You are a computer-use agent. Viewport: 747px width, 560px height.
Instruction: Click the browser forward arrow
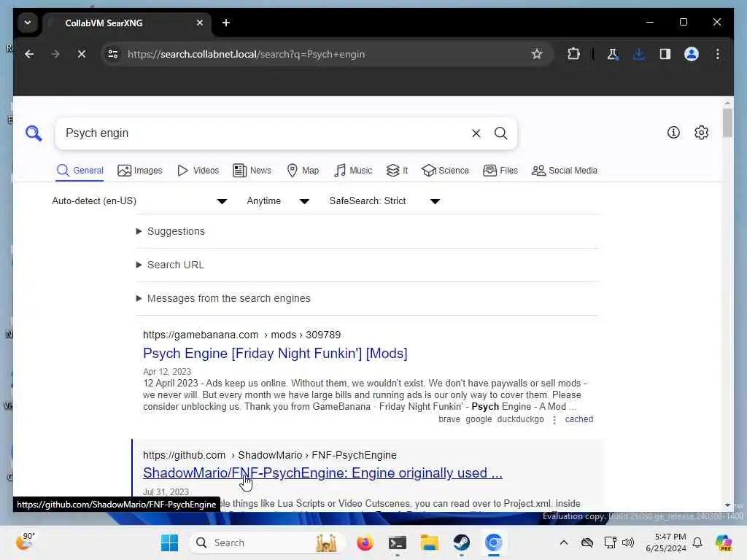click(55, 54)
